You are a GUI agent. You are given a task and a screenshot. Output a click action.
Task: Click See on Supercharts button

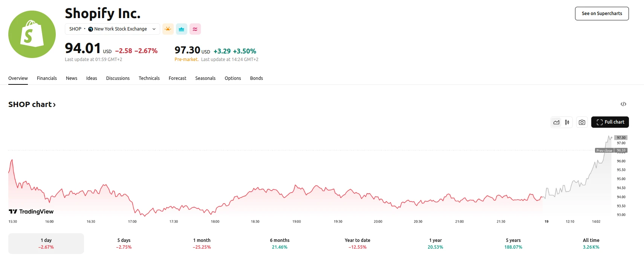(602, 14)
